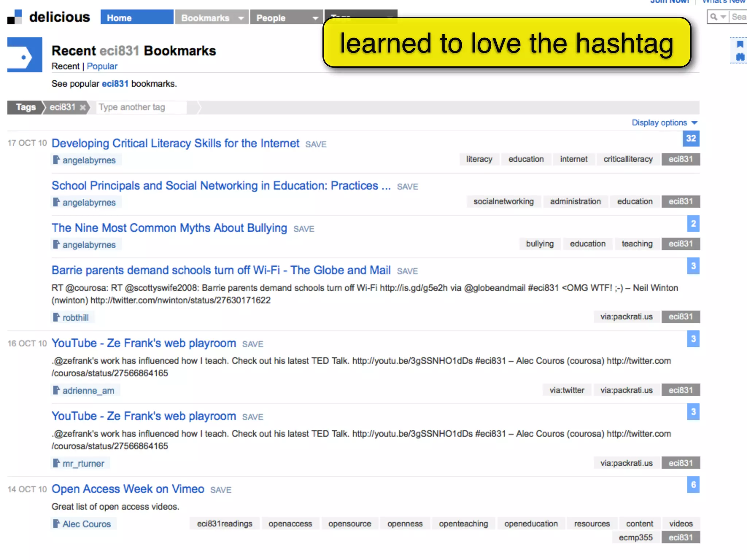
Task: Open save count 6 for Open Access Week
Action: (x=693, y=485)
